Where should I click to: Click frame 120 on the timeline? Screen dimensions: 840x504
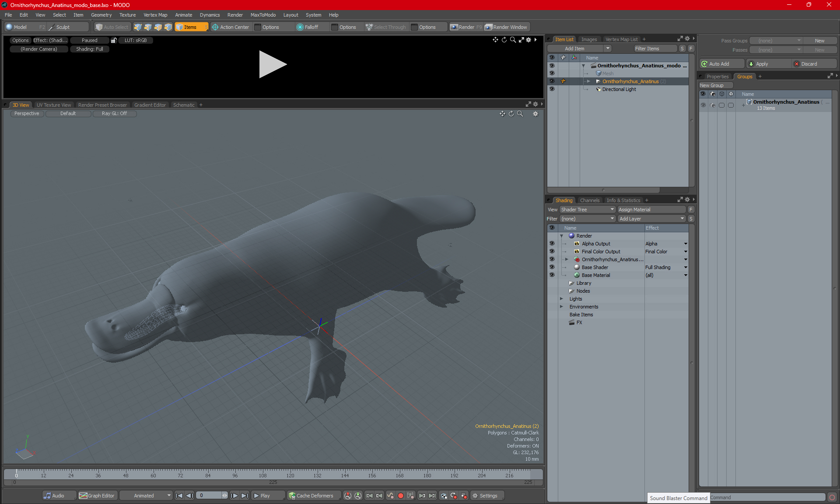point(290,472)
